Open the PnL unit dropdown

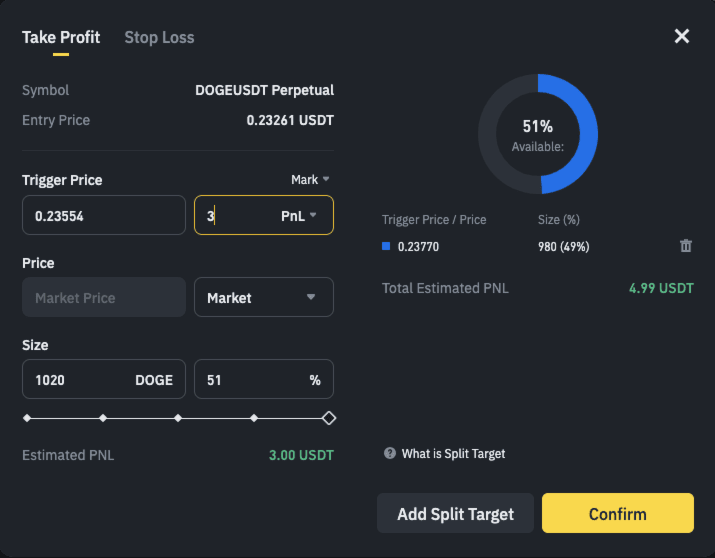(x=299, y=215)
